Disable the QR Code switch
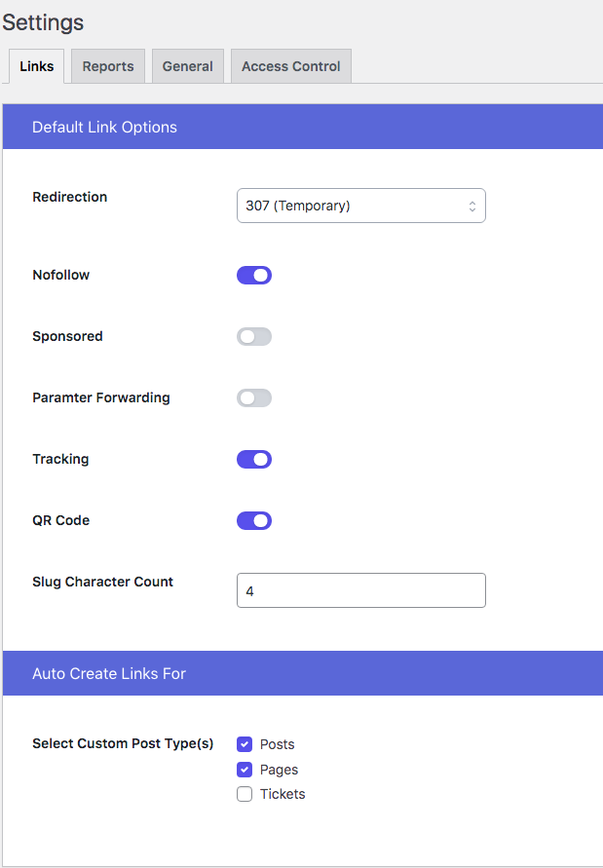 click(254, 521)
